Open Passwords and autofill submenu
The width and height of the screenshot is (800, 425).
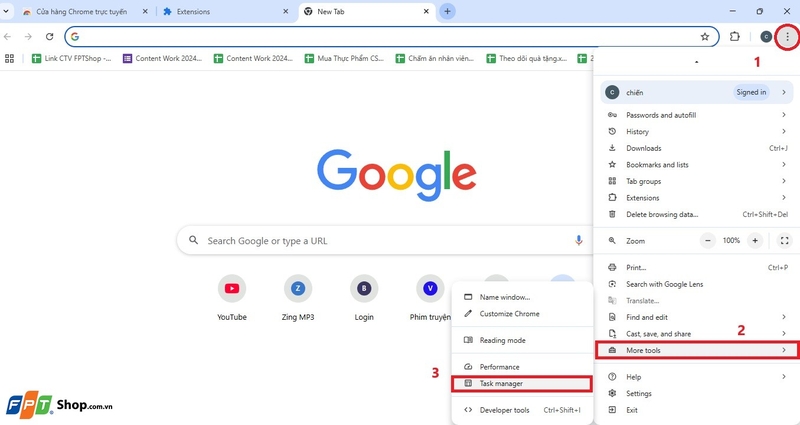(x=697, y=115)
